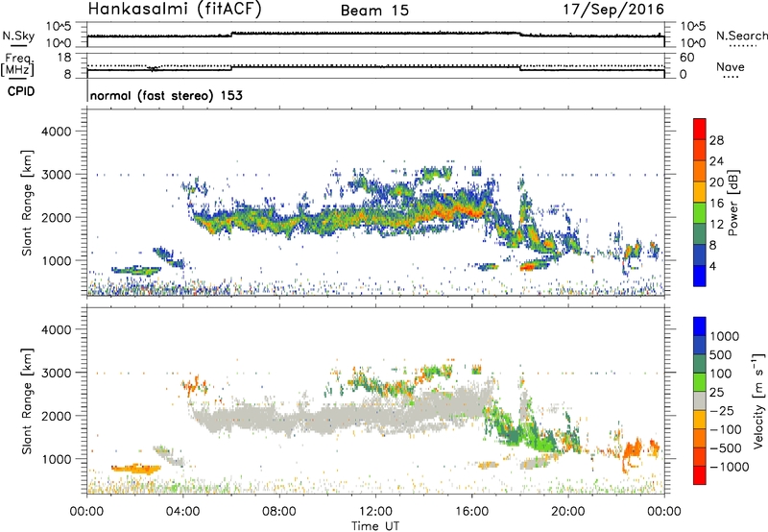768x532 pixels.
Task: Click the Power [dB] colorbar title
Action: (x=732, y=203)
